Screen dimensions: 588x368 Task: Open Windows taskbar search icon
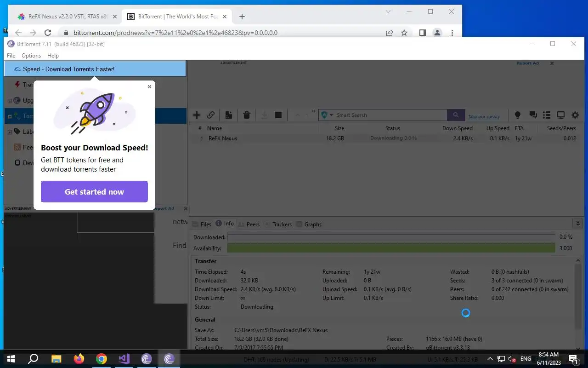[33, 359]
